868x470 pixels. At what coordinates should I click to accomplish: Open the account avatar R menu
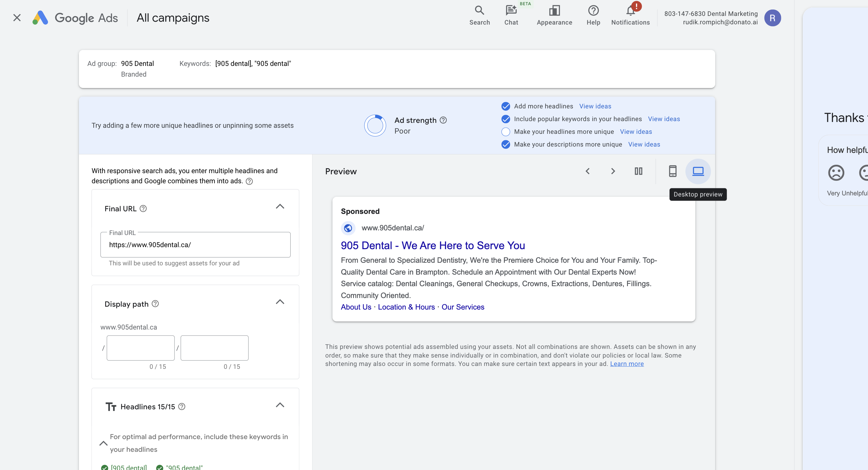click(772, 18)
